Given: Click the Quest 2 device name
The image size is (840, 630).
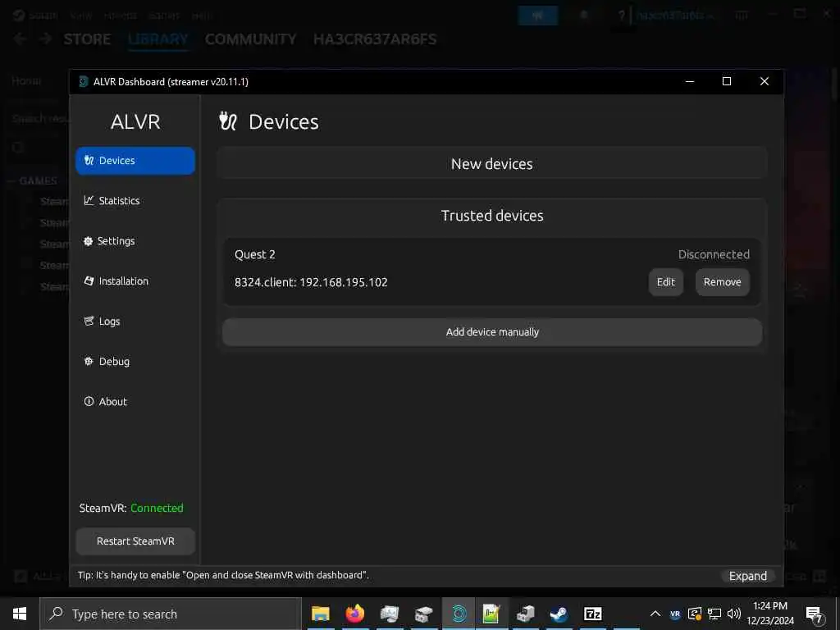Looking at the screenshot, I should click(255, 254).
